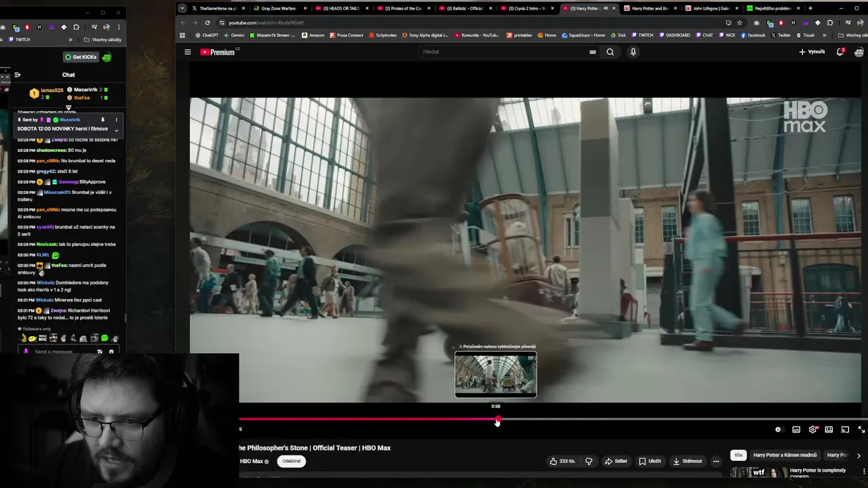Go to YouTube Premium home logo
Viewport: 868px width, 488px height.
point(218,52)
